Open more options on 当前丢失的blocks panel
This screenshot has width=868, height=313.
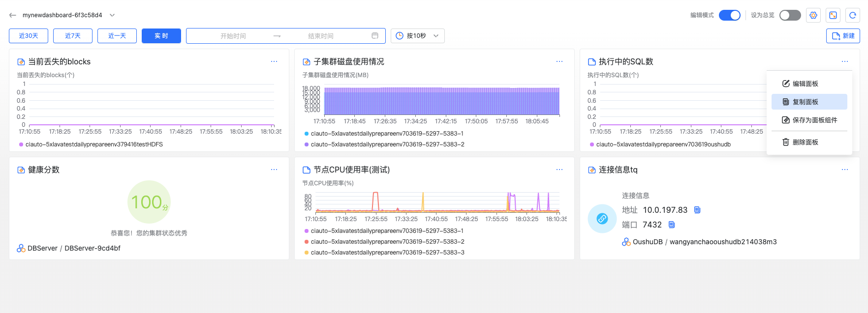tap(274, 61)
